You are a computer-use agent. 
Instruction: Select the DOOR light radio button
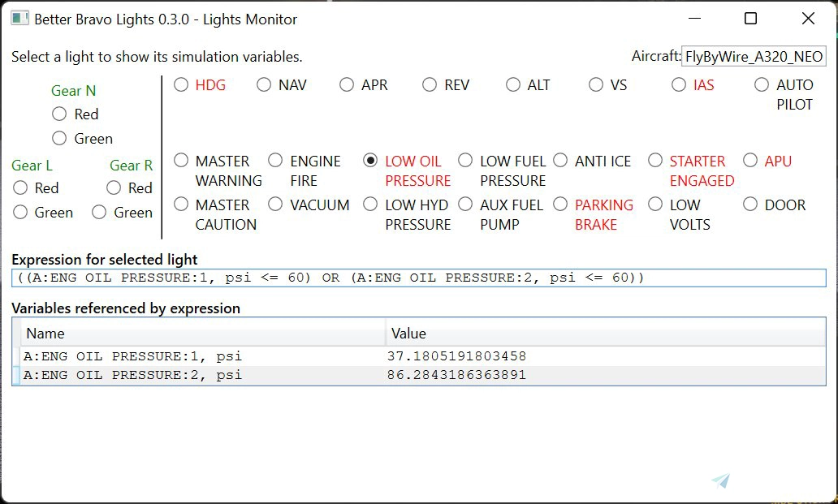click(x=750, y=204)
